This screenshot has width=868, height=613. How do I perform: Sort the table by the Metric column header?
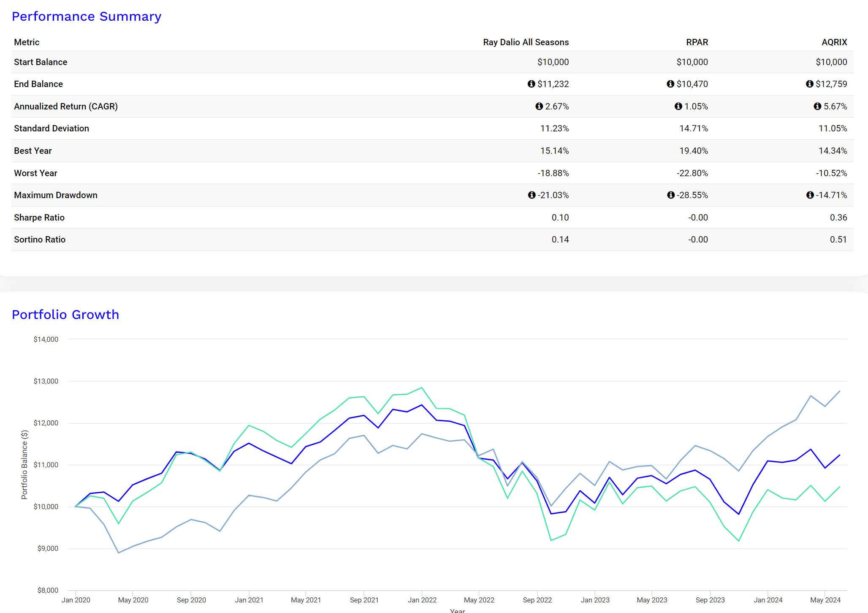[27, 42]
